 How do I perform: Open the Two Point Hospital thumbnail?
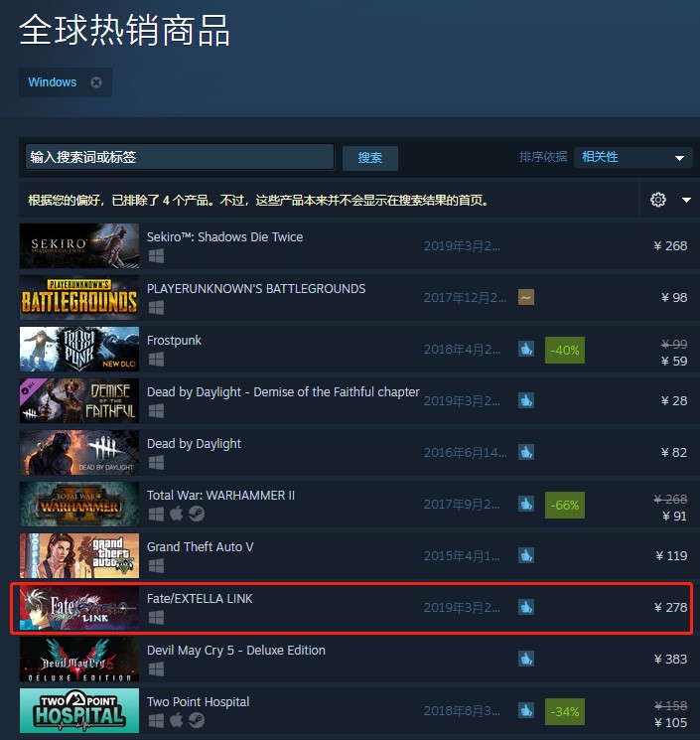[x=79, y=711]
